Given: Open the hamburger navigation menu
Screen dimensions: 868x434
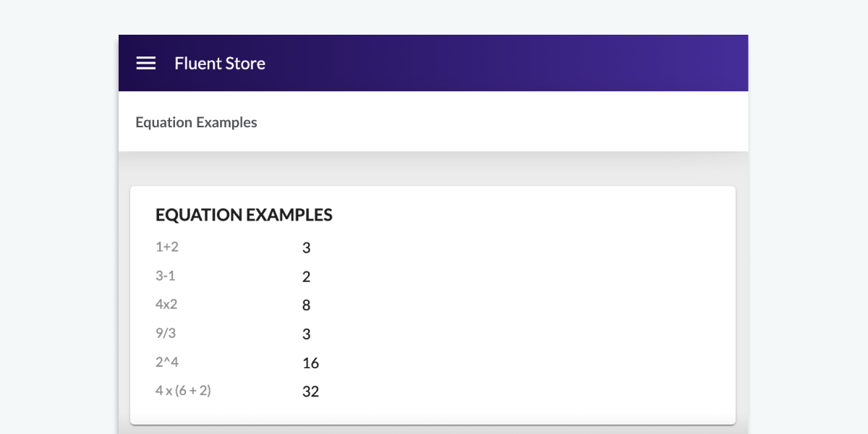Looking at the screenshot, I should (146, 63).
